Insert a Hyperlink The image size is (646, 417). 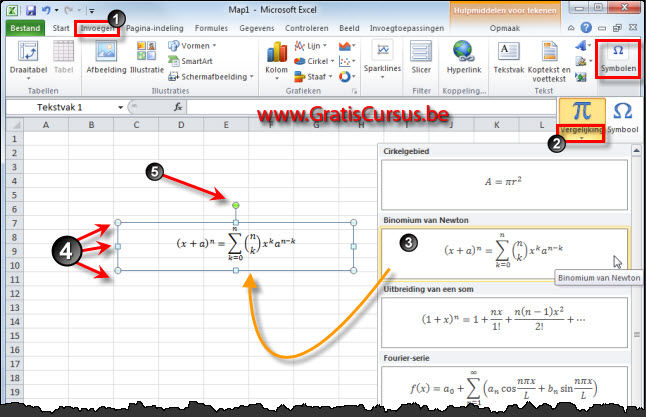(464, 58)
